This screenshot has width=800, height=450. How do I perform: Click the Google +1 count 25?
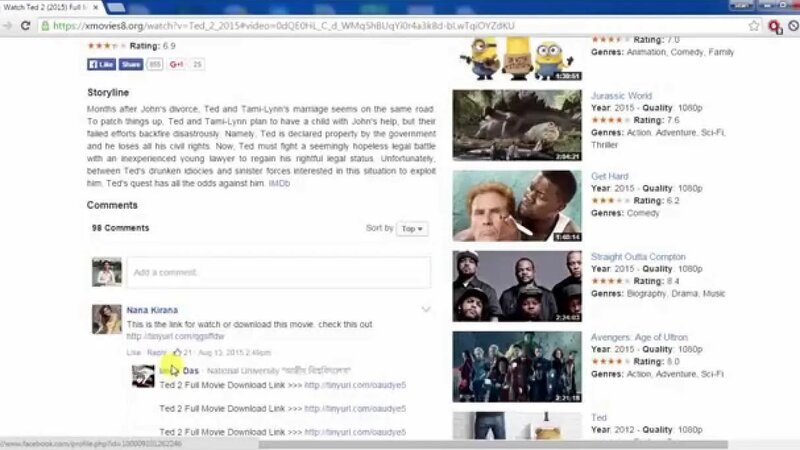[197, 64]
